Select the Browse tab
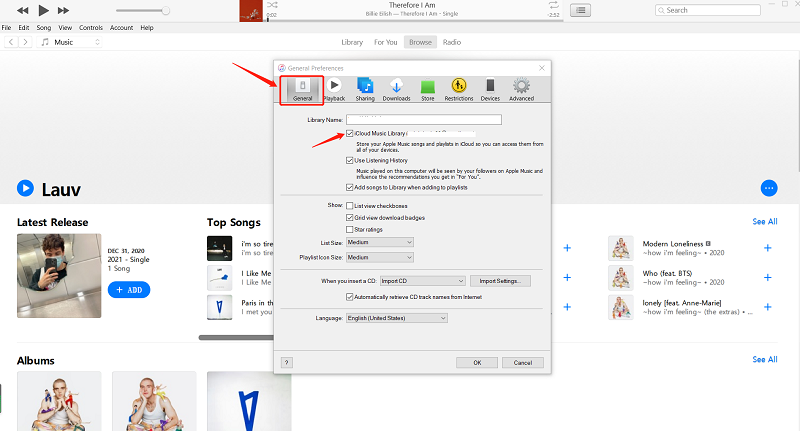This screenshot has height=431, width=800. pyautogui.click(x=420, y=42)
